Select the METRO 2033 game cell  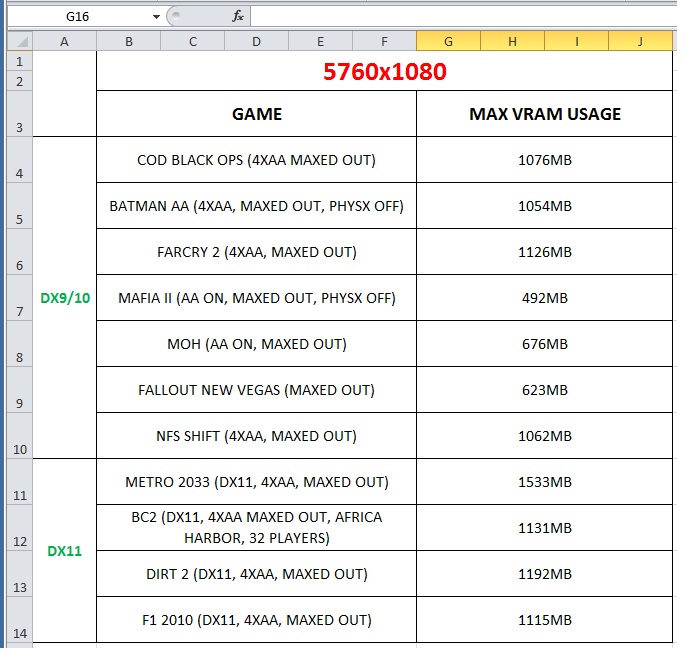tap(256, 482)
